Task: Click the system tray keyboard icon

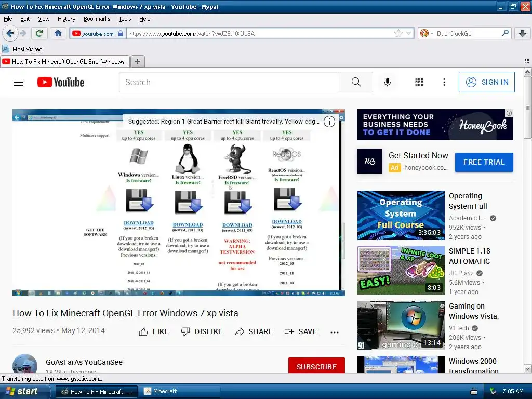Action: point(474,392)
